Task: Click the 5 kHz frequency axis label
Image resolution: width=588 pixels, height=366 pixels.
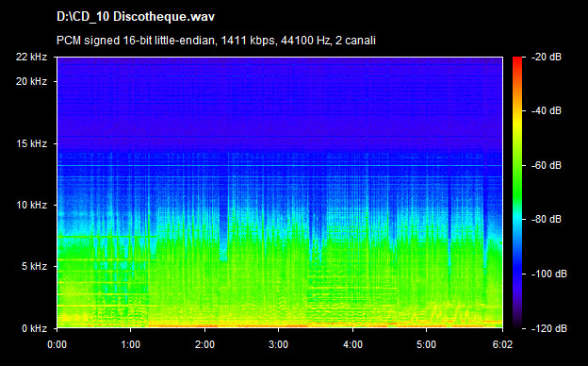Action: point(34,267)
